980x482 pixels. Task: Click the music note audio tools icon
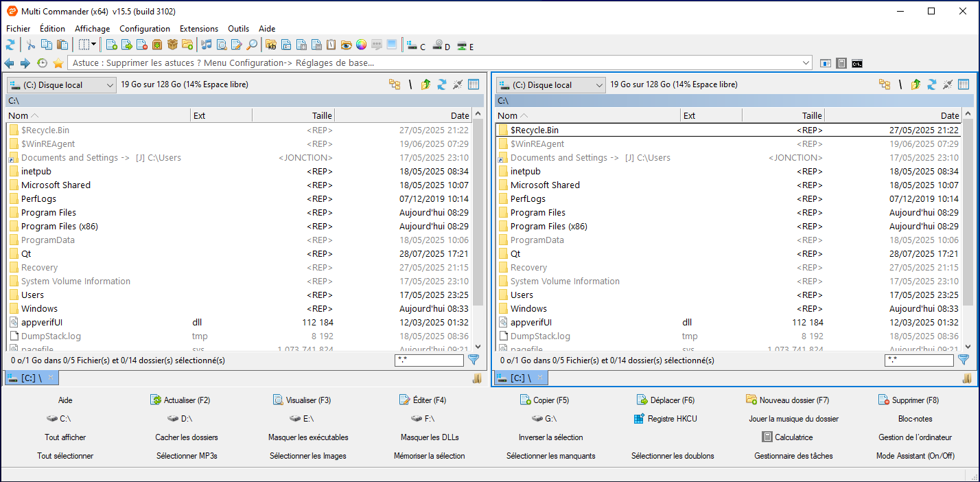(x=207, y=45)
